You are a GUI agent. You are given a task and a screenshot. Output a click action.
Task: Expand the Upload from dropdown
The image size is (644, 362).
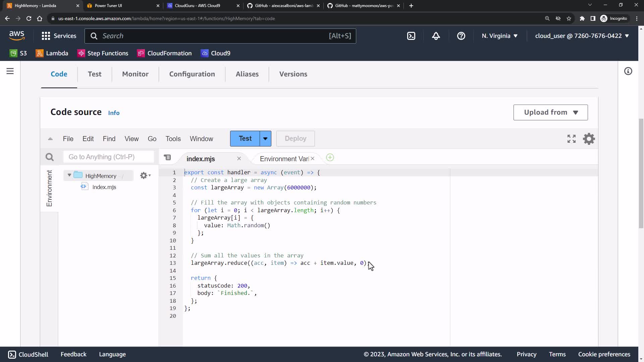click(550, 112)
